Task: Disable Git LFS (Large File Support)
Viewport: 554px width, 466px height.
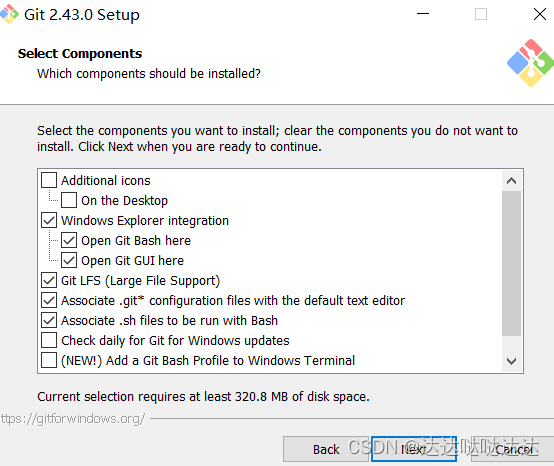Action: (x=49, y=281)
